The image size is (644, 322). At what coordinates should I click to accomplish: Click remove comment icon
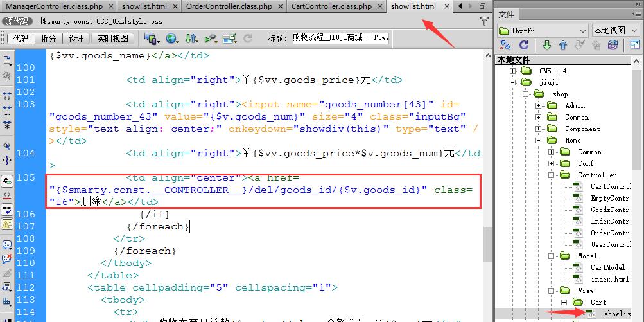[7, 258]
